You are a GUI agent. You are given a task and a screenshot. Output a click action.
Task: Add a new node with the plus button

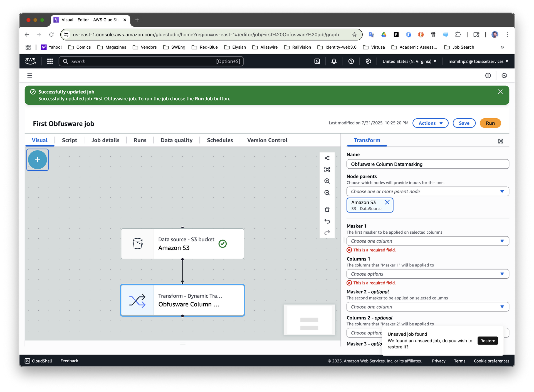pyautogui.click(x=38, y=160)
